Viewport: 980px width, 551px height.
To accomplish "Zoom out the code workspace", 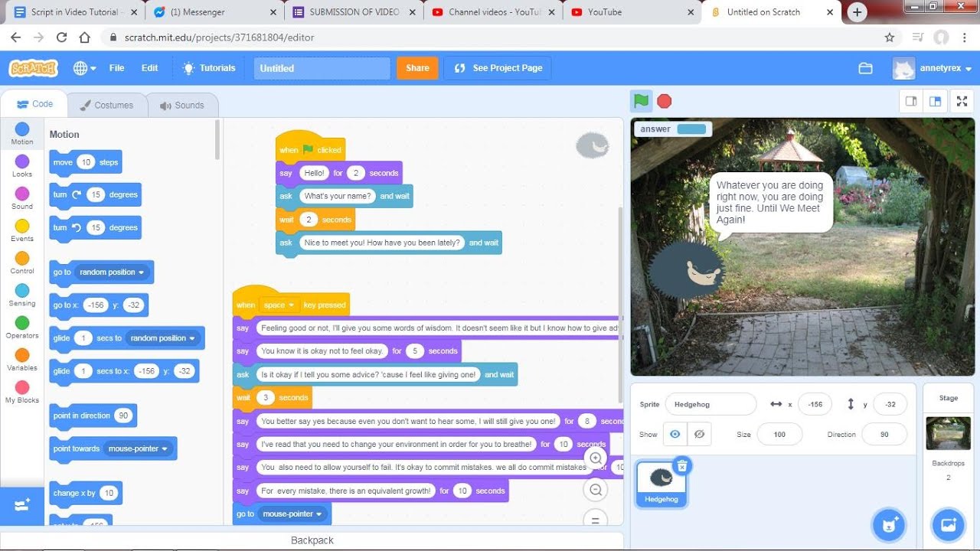I will point(595,489).
